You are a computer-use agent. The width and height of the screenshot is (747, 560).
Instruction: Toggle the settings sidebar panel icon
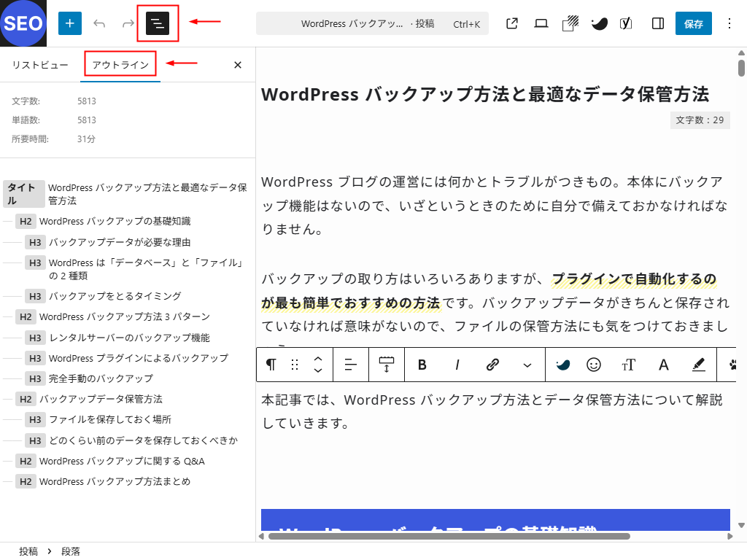click(x=657, y=23)
